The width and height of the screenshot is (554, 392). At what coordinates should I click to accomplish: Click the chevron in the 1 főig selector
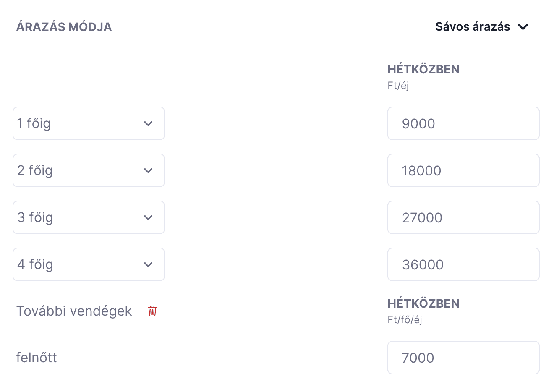coord(148,123)
